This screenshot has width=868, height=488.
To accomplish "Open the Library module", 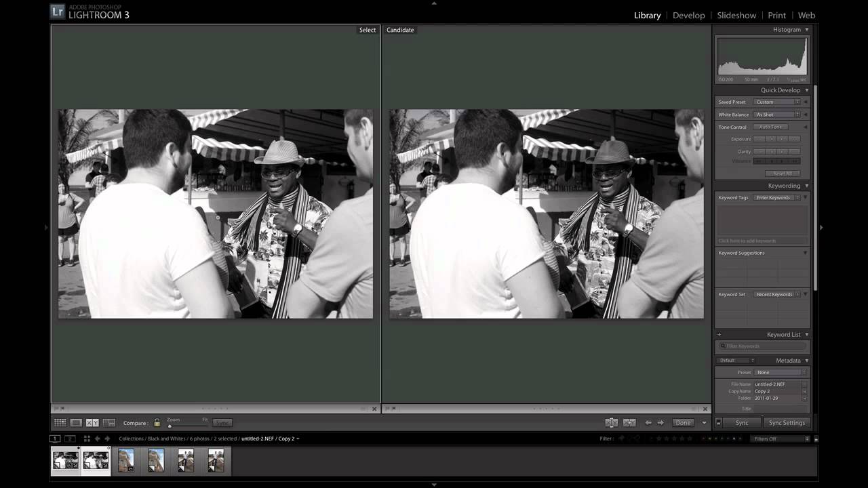I will point(647,15).
